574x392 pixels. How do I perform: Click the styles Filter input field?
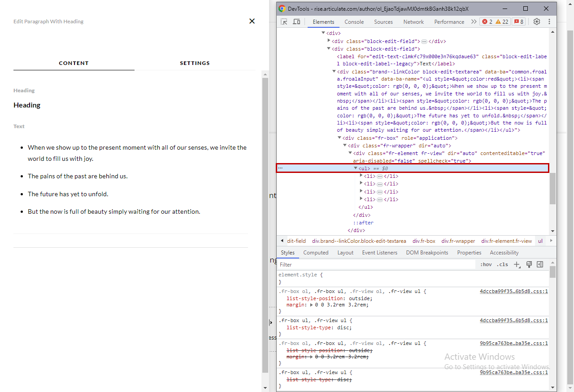coord(376,265)
